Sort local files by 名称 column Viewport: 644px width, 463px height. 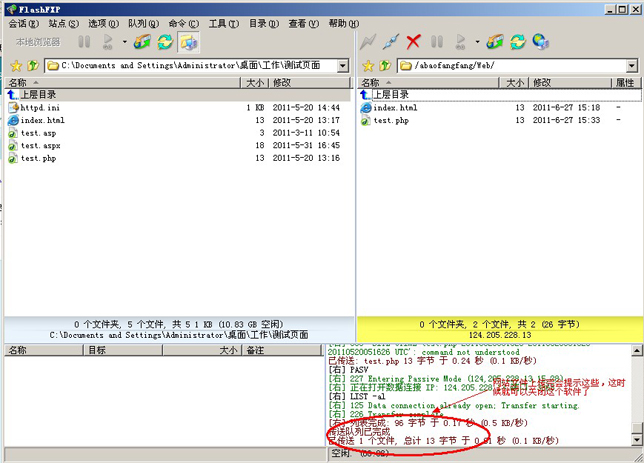pos(122,83)
